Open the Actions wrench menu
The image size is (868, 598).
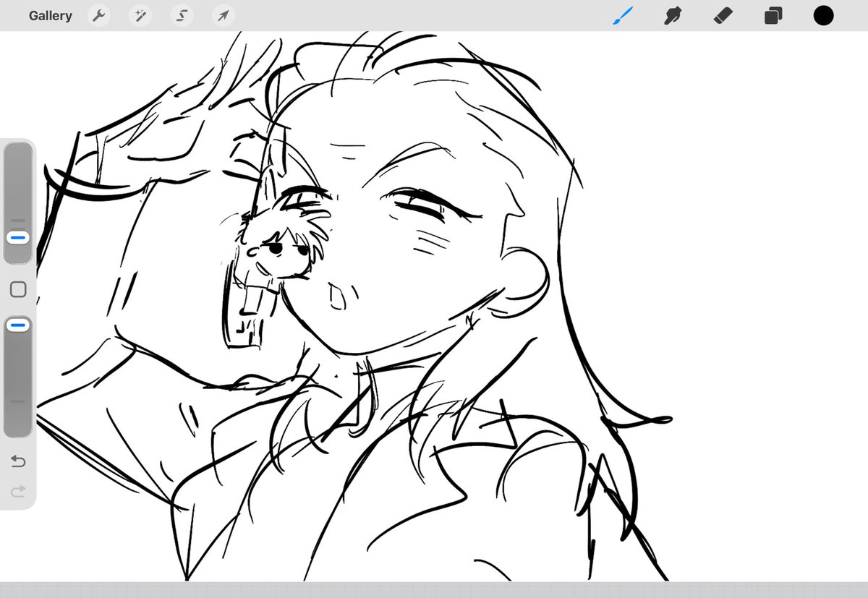(x=99, y=16)
